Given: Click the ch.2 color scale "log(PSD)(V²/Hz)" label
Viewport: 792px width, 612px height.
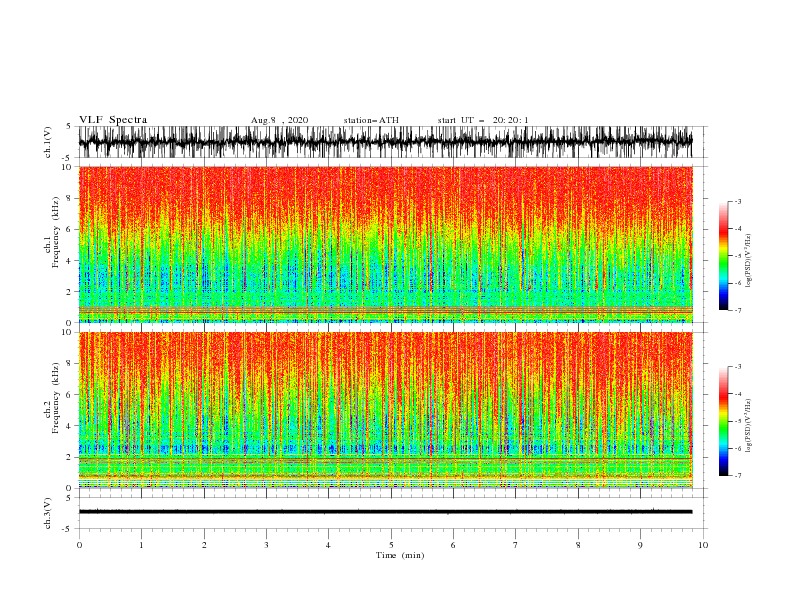Looking at the screenshot, I should [749, 426].
